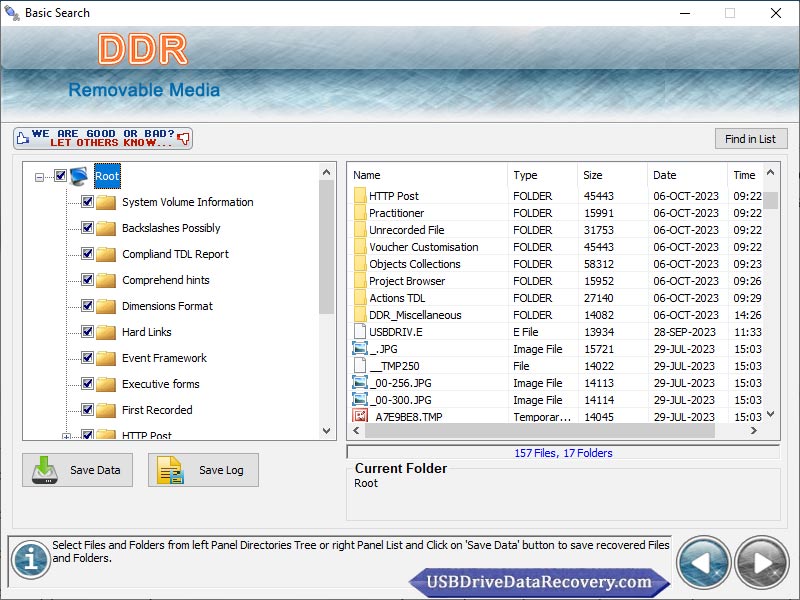This screenshot has height=600, width=800.
Task: Sort file list by Time column
Action: (x=745, y=175)
